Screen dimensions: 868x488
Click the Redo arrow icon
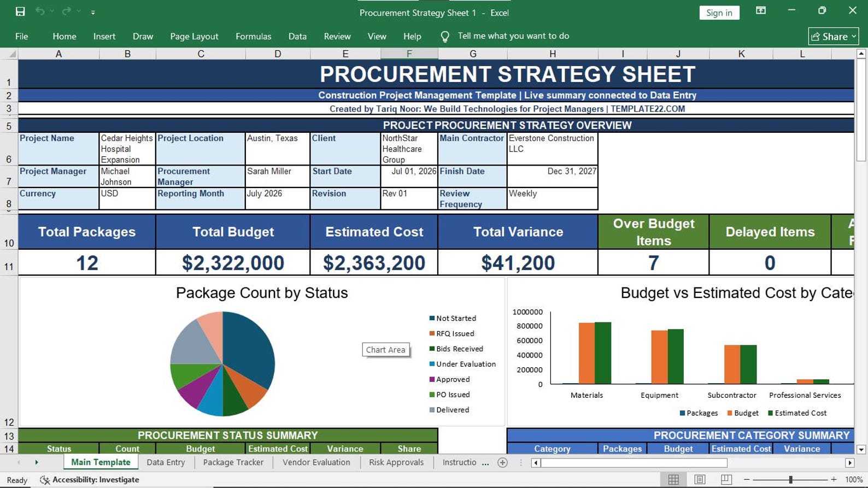coord(67,11)
